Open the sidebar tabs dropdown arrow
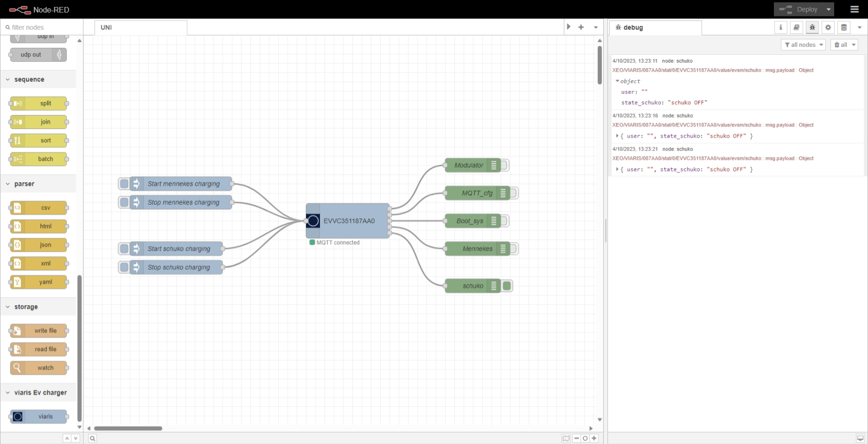This screenshot has width=868, height=444. pos(860,27)
